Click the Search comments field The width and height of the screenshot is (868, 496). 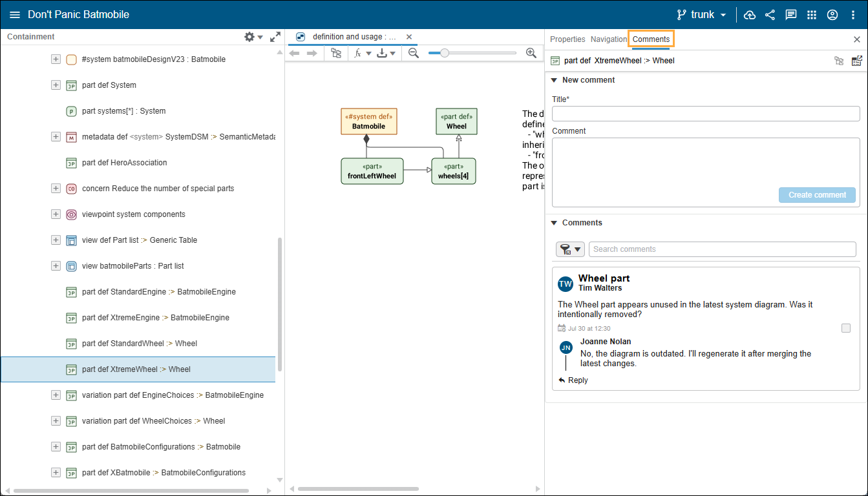(722, 249)
